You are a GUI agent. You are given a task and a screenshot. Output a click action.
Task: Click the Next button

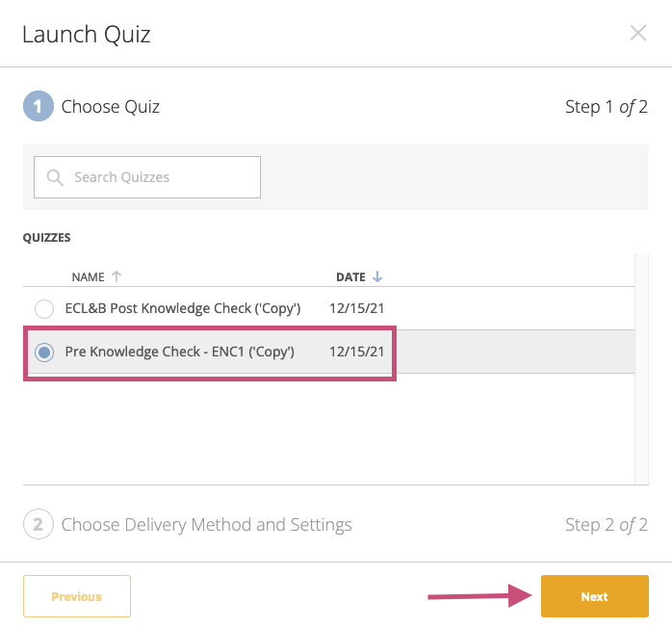coord(594,596)
